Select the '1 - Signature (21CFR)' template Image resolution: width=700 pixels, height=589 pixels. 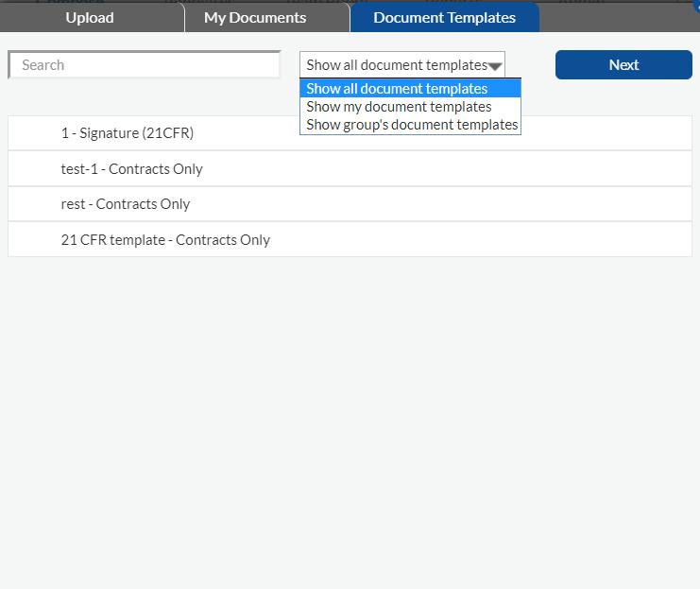point(350,133)
